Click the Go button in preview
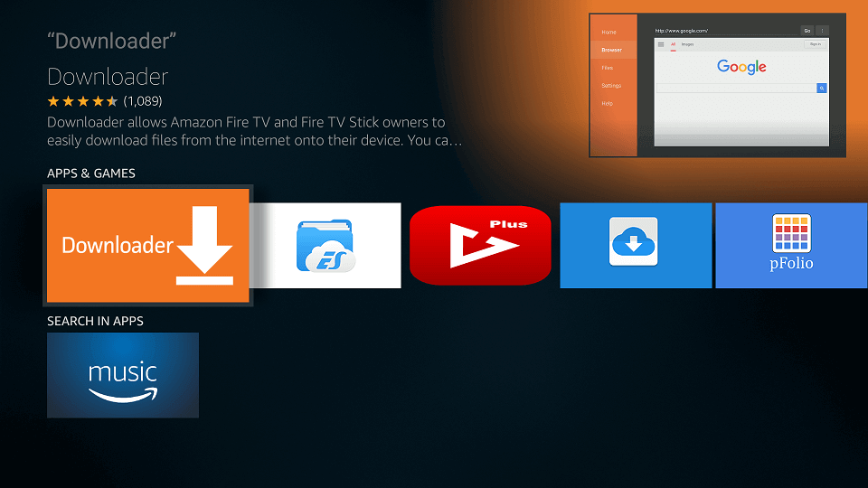This screenshot has height=488, width=868. [x=807, y=31]
